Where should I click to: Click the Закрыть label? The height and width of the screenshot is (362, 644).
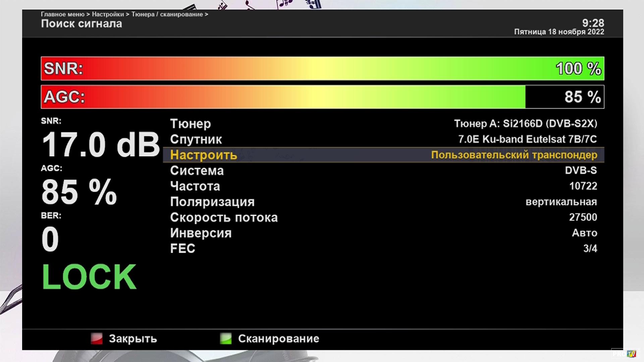133,339
